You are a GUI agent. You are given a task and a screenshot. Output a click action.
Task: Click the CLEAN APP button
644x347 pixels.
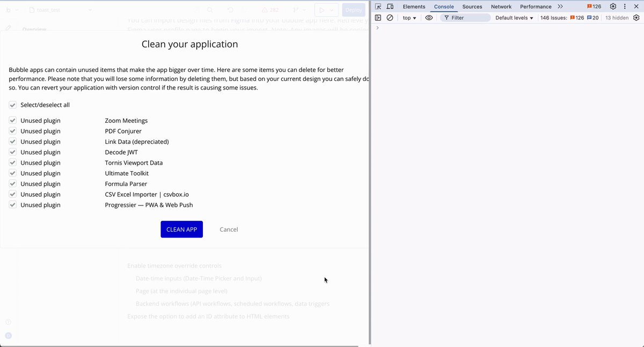click(181, 230)
